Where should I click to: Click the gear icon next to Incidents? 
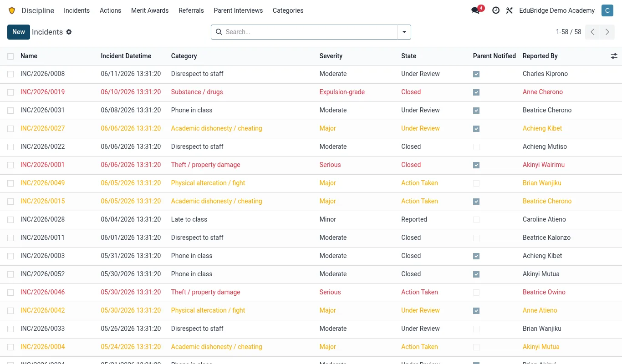(69, 32)
